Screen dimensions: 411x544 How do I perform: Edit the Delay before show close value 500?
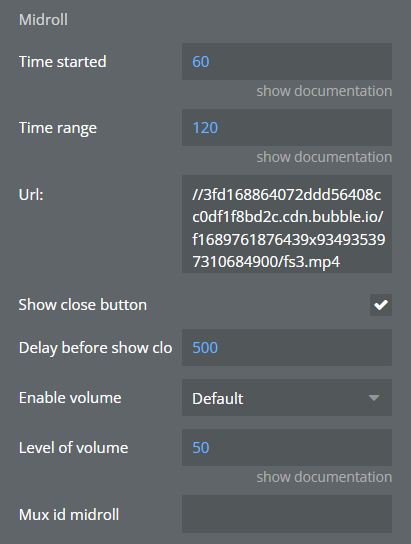(x=287, y=348)
